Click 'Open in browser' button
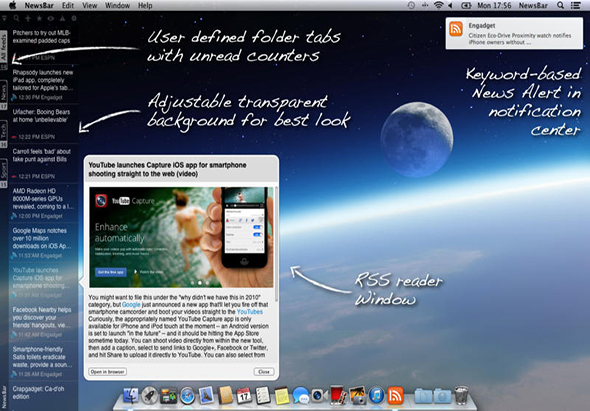 (x=107, y=372)
